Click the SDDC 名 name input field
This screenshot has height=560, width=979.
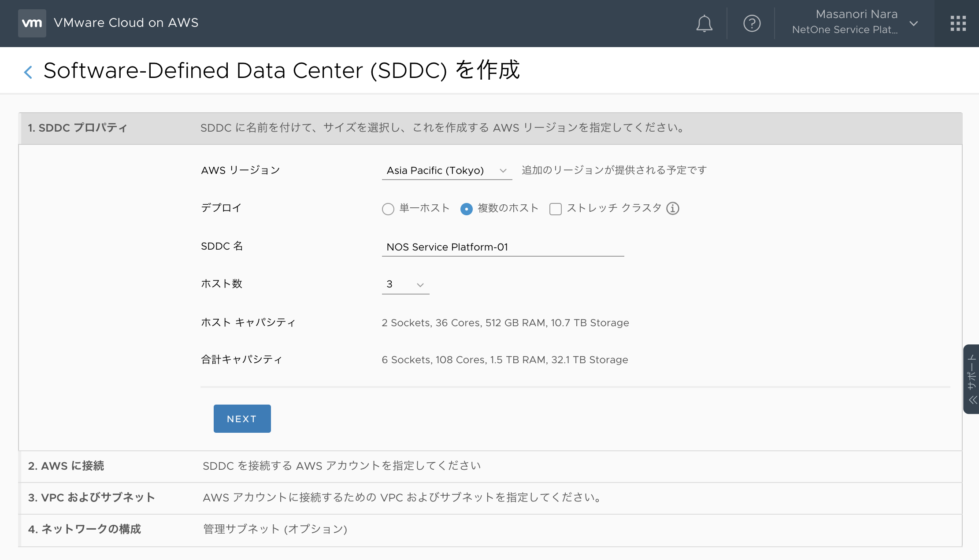click(x=502, y=247)
